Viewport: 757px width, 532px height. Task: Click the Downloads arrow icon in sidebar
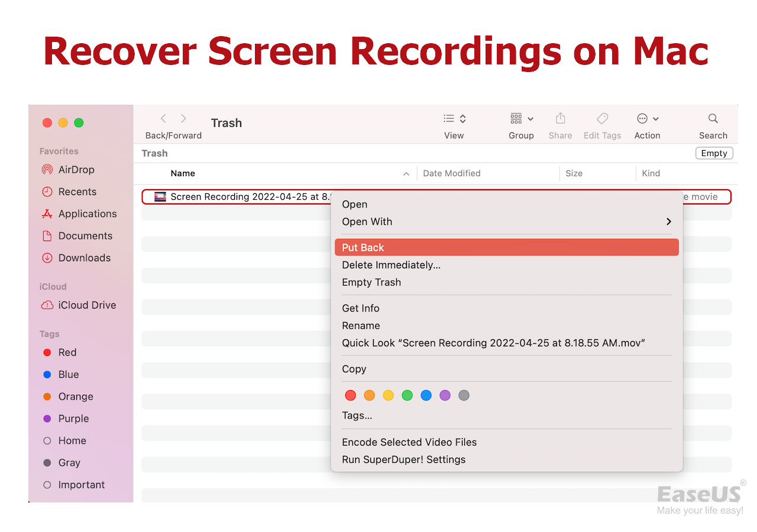pos(47,258)
